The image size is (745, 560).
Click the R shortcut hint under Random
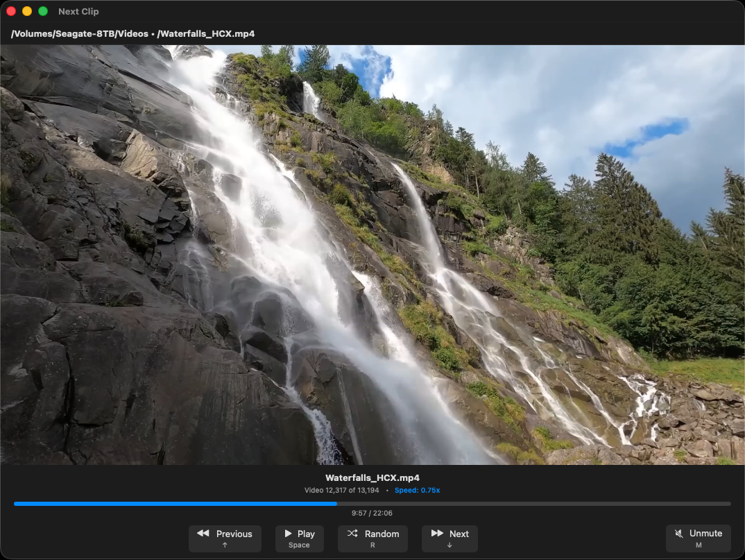coord(372,545)
